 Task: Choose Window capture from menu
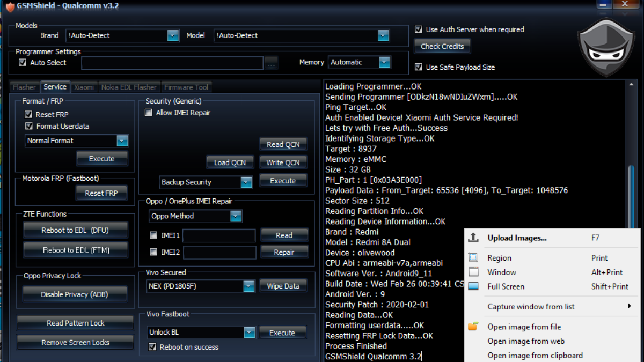[x=553, y=272]
